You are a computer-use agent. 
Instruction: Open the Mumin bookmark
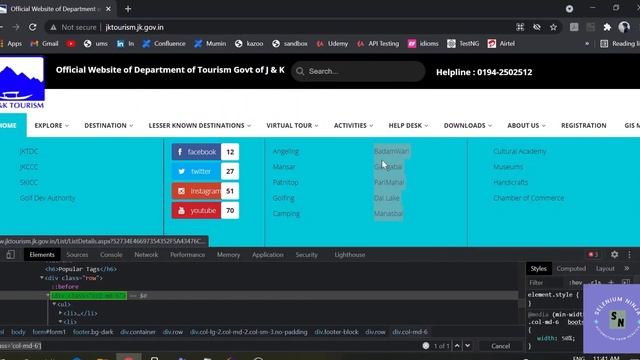pyautogui.click(x=210, y=44)
